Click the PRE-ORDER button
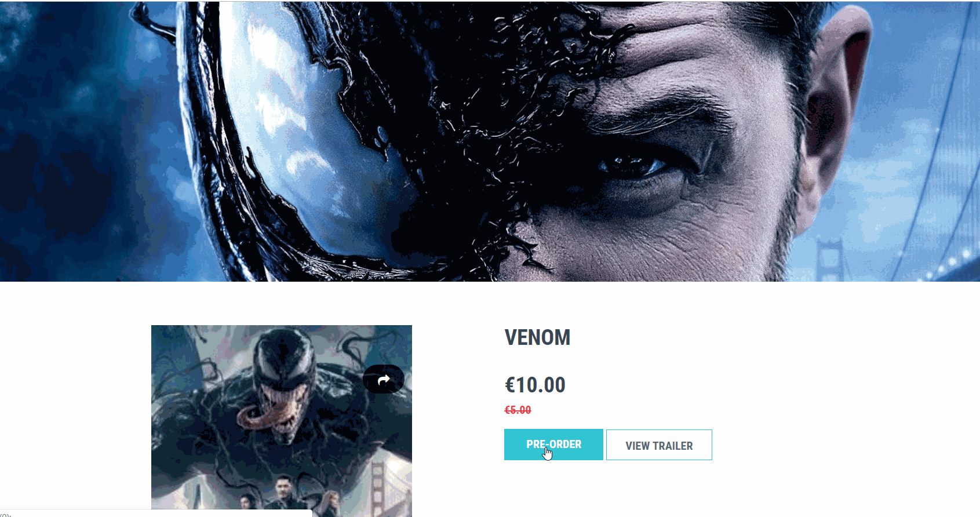Image resolution: width=980 pixels, height=517 pixels. pyautogui.click(x=553, y=445)
